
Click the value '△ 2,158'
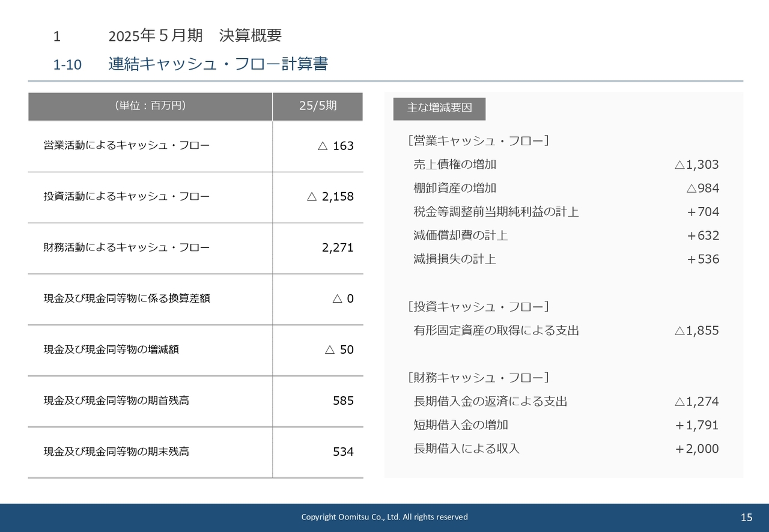pyautogui.click(x=330, y=197)
